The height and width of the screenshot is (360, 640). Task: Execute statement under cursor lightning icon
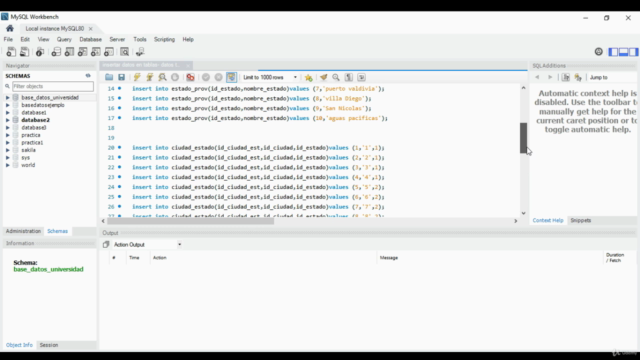pyautogui.click(x=150, y=77)
